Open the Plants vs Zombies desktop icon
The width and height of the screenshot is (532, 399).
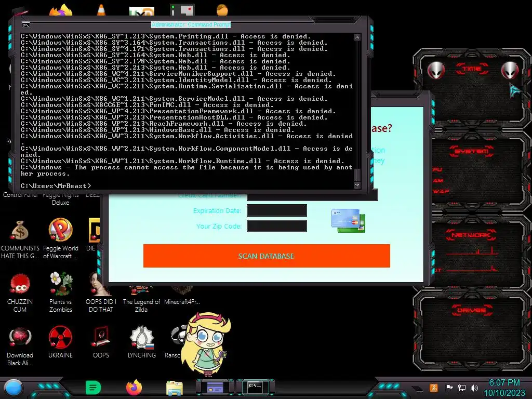[x=60, y=284]
